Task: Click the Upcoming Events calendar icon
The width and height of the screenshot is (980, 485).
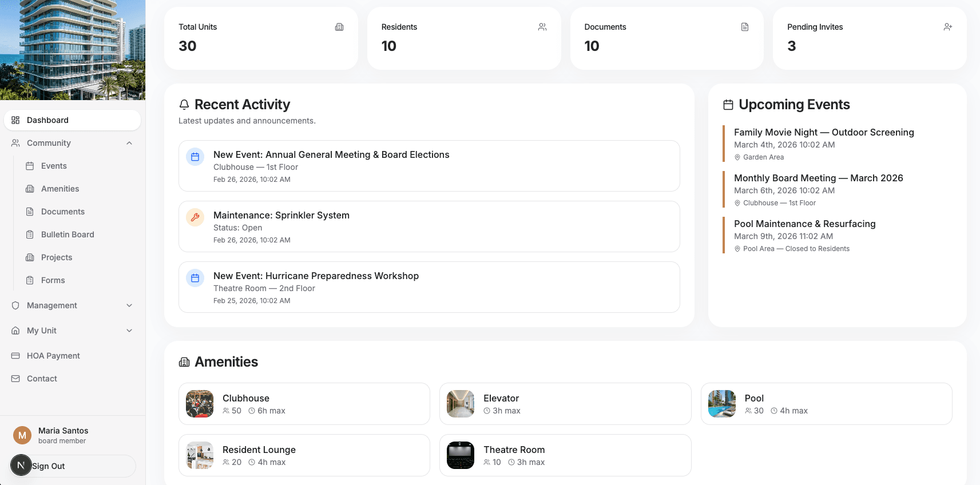Action: click(x=728, y=105)
